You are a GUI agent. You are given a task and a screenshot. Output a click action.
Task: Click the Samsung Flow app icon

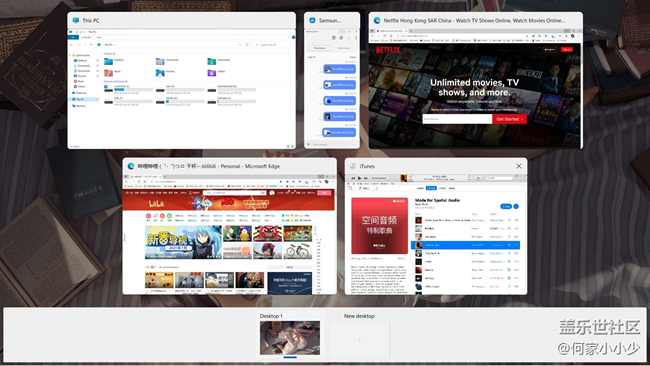tap(313, 20)
